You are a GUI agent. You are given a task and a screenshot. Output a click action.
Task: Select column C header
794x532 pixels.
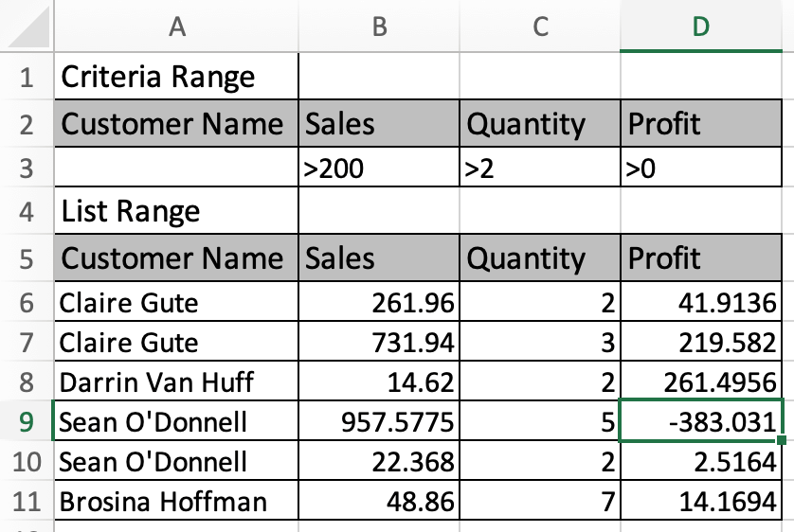(540, 26)
